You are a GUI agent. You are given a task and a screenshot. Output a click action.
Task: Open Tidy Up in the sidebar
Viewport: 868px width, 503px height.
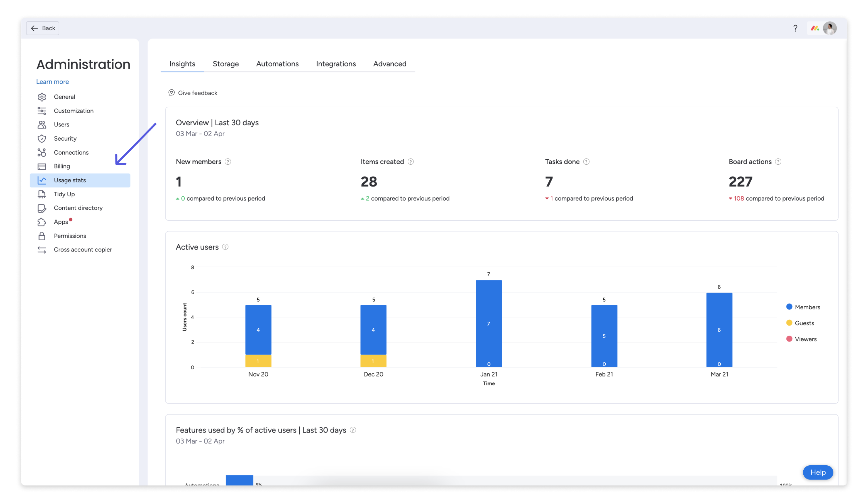click(x=65, y=194)
